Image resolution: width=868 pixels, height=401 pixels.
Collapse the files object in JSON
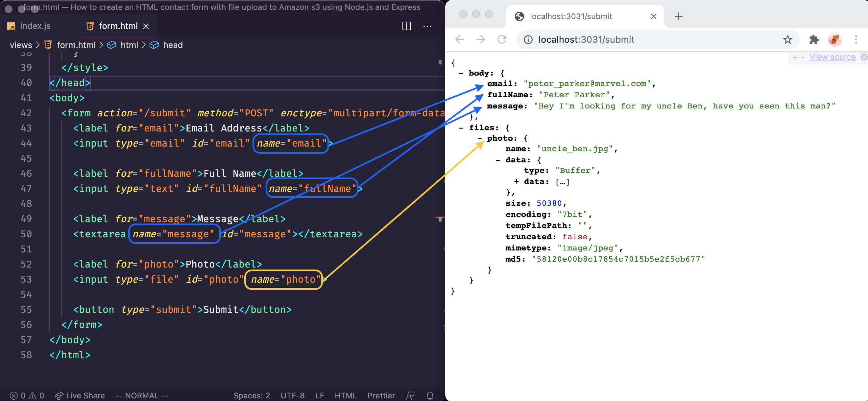461,128
